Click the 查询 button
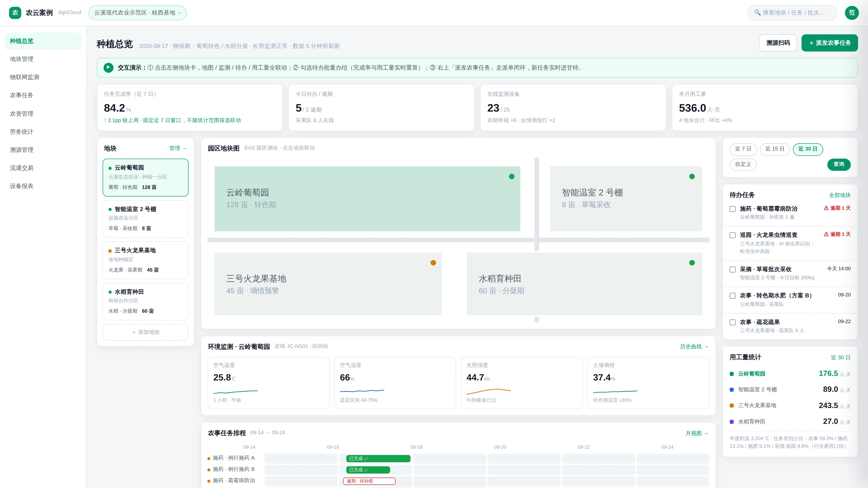The height and width of the screenshot is (488, 868). click(x=839, y=165)
